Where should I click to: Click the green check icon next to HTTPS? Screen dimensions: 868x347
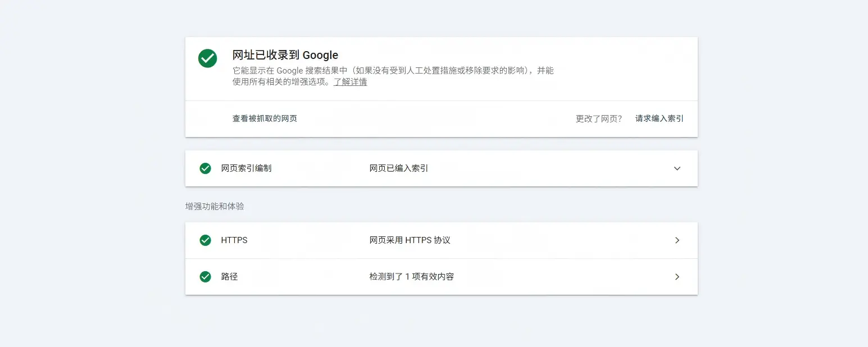206,240
